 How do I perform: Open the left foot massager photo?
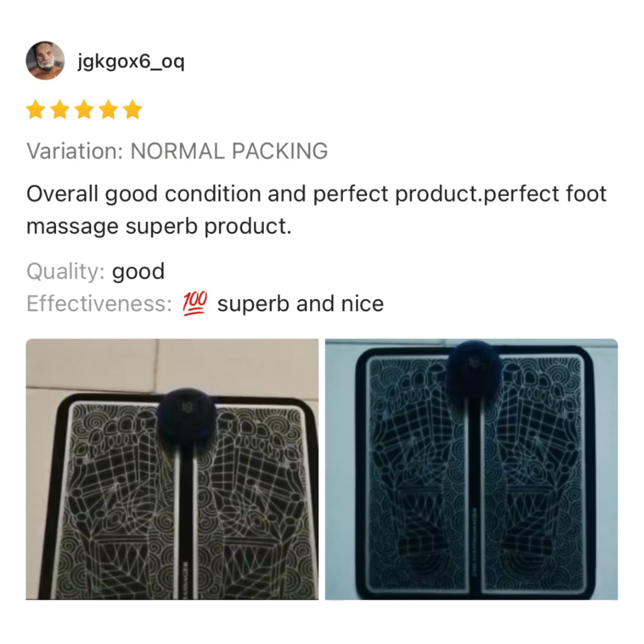[x=172, y=469]
